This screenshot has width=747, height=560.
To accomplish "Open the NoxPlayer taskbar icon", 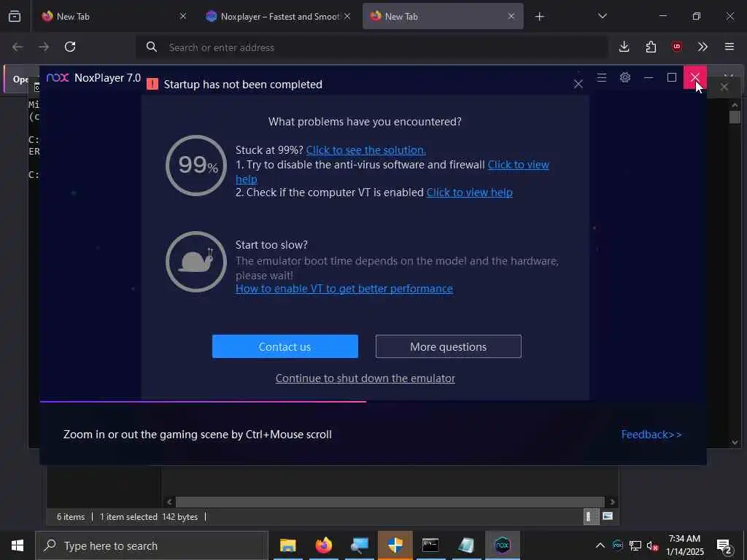I will (502, 545).
